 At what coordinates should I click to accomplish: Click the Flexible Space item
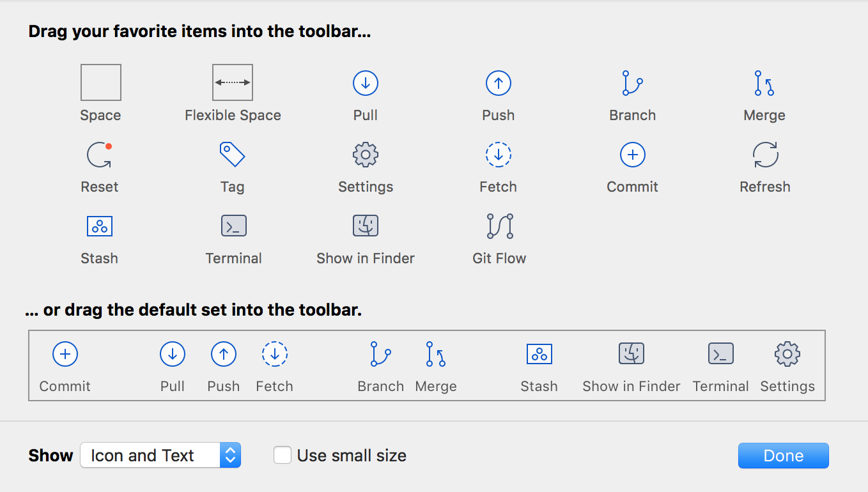pyautogui.click(x=232, y=82)
